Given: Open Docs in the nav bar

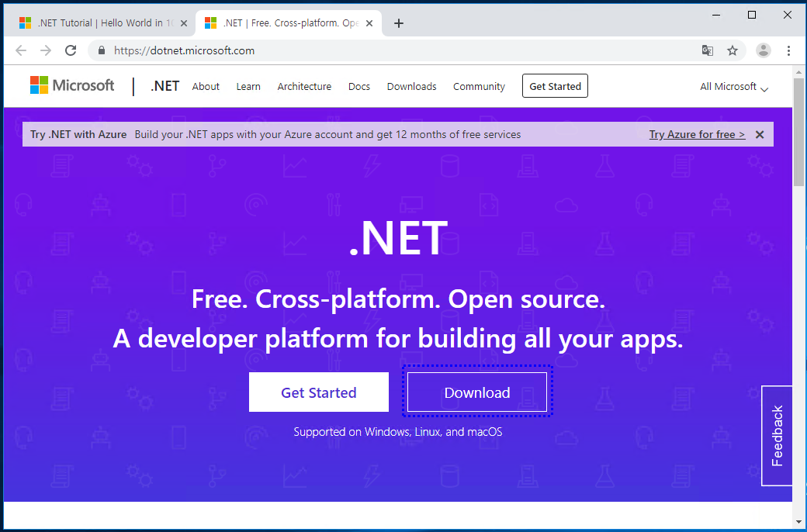Looking at the screenshot, I should click(359, 86).
